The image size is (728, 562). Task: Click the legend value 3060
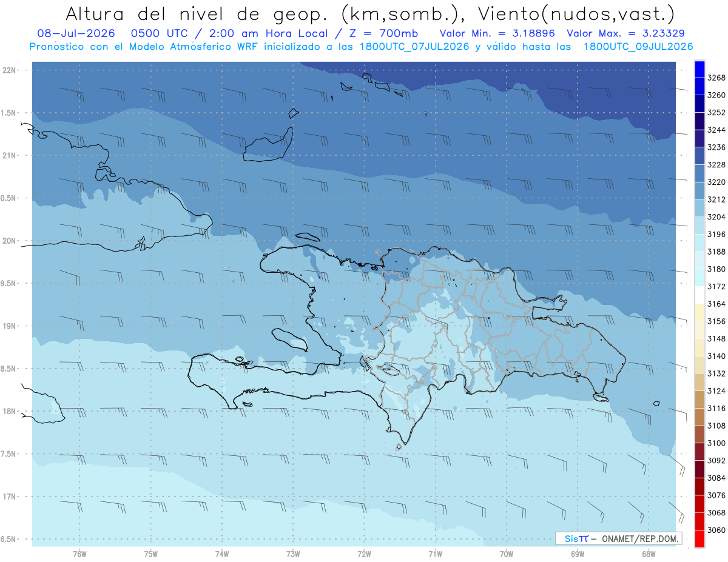pyautogui.click(x=716, y=530)
